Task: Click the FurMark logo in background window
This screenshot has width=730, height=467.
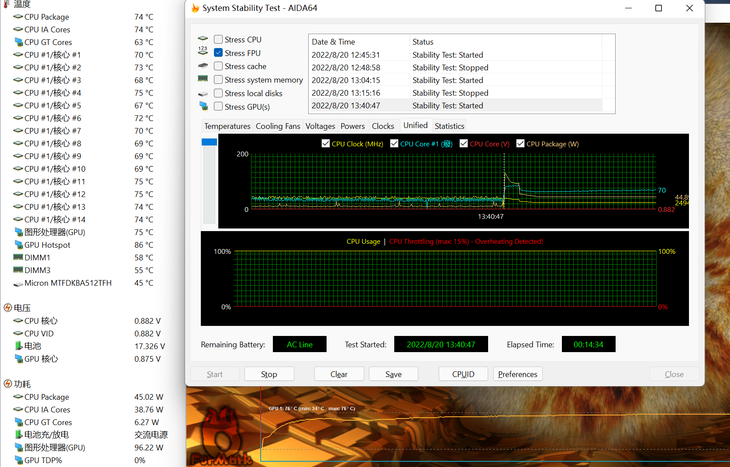Action: point(224,438)
